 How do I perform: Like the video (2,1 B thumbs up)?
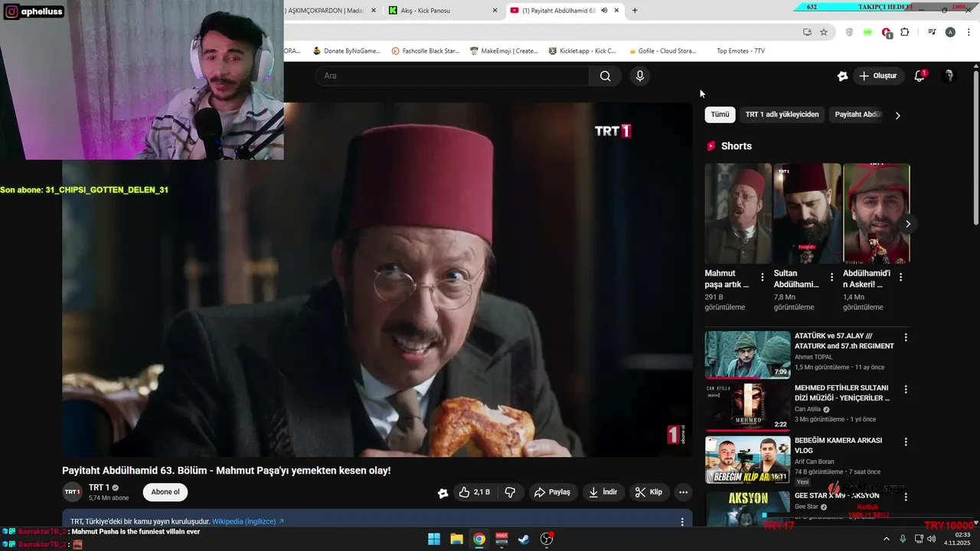click(475, 492)
